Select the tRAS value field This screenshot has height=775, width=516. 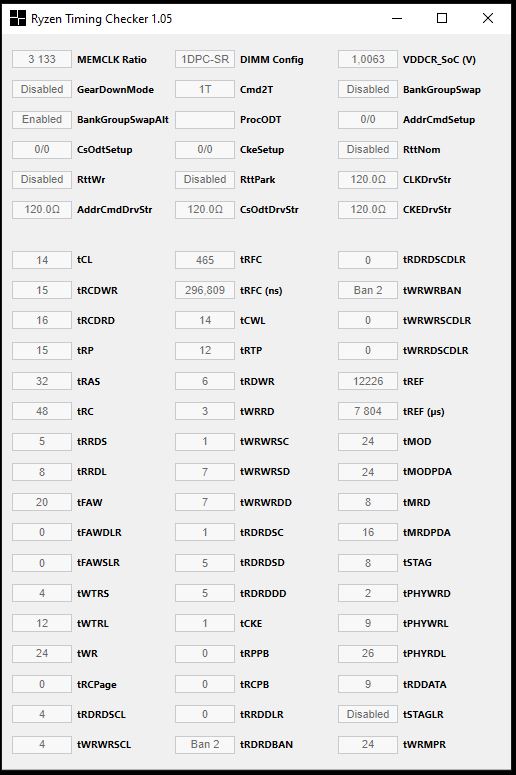(42, 381)
